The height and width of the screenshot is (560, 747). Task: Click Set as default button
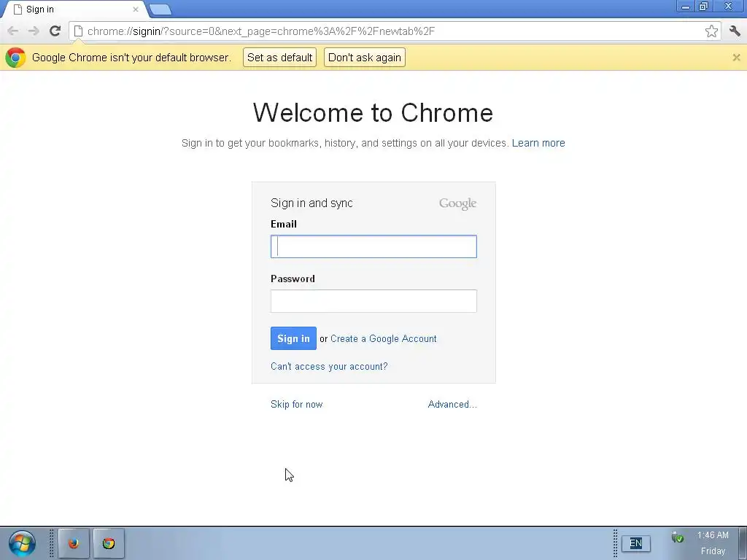tap(279, 58)
